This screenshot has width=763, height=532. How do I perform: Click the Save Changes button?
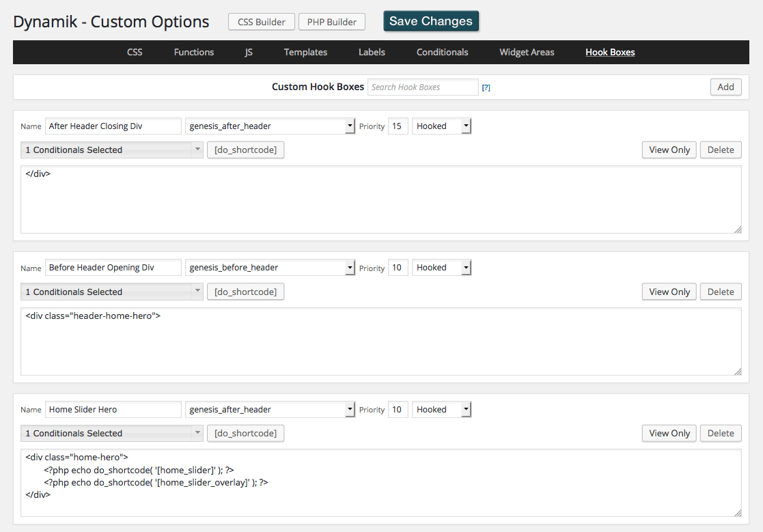pos(430,21)
